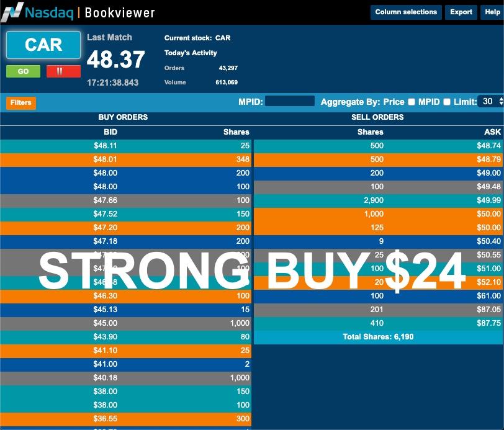Select the $48.11 bid row
This screenshot has width=504, height=430.
click(125, 146)
